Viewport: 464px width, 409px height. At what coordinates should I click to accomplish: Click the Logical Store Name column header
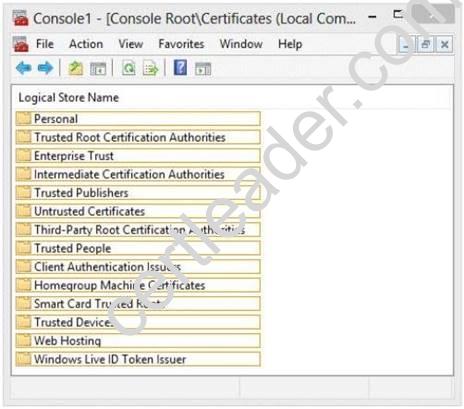[69, 98]
